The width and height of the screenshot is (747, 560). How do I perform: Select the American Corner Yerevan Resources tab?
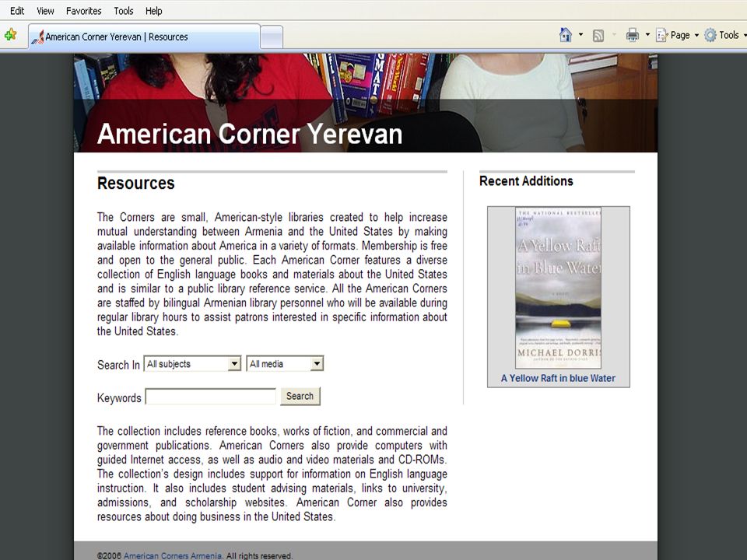pyautogui.click(x=145, y=37)
